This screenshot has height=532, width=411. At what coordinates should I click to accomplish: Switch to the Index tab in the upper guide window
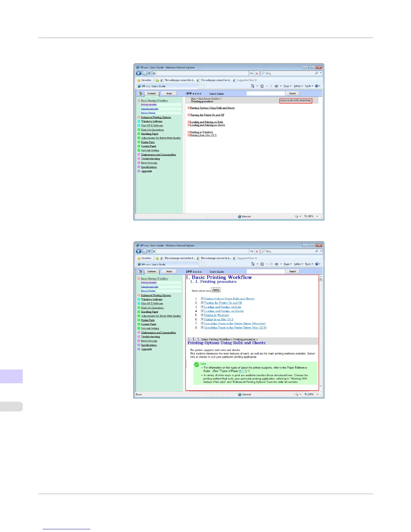coord(169,94)
